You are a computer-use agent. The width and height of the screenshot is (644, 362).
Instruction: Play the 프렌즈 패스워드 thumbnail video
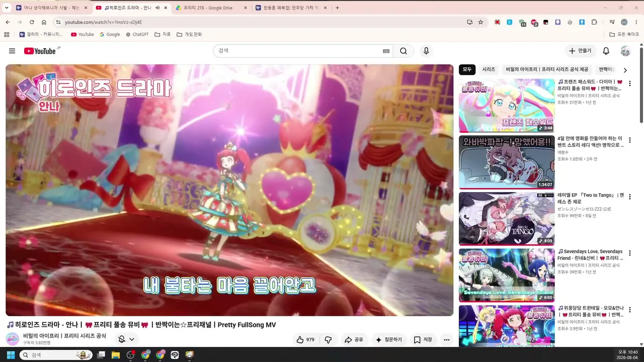tap(507, 106)
